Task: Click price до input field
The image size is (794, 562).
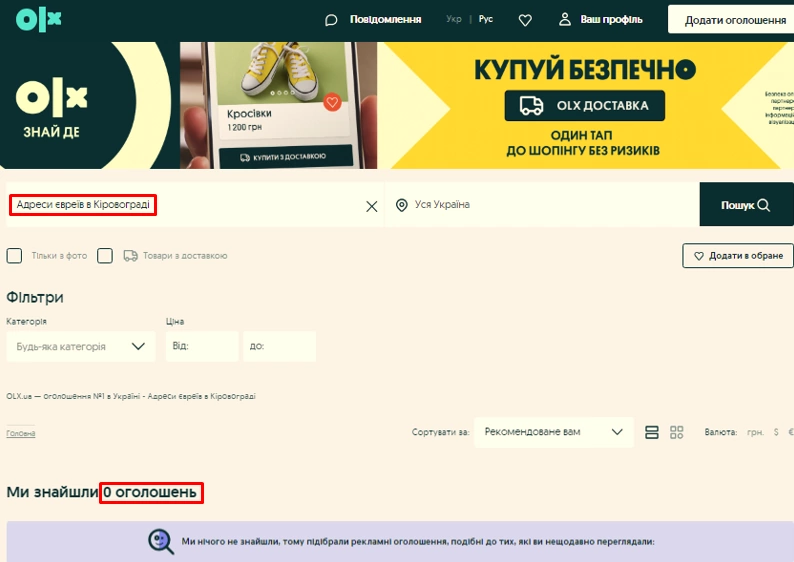Action: point(280,346)
